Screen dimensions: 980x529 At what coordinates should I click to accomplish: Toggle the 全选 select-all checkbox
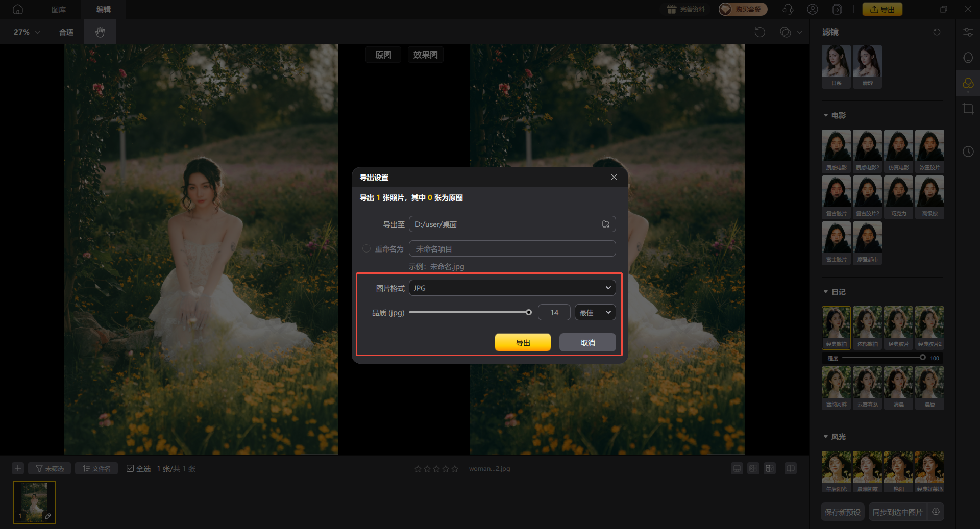click(130, 469)
